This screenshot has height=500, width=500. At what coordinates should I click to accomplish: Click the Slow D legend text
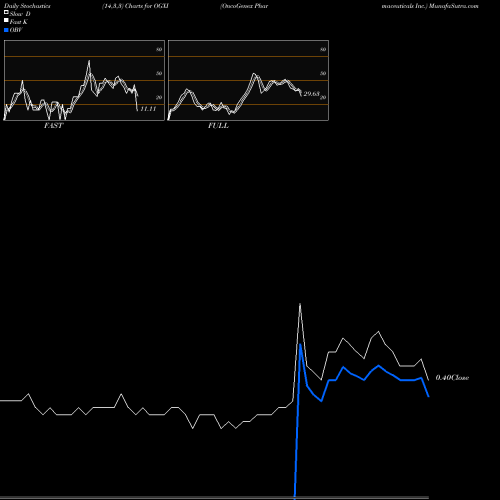(x=20, y=14)
